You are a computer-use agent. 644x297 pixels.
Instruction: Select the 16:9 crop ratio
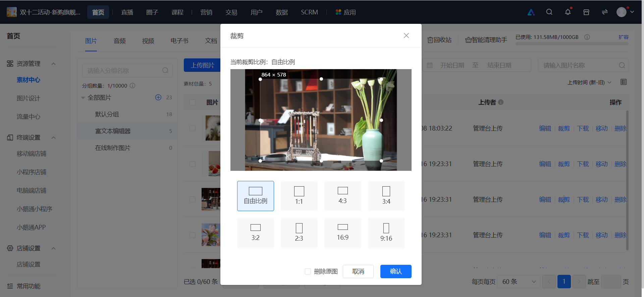pyautogui.click(x=342, y=233)
